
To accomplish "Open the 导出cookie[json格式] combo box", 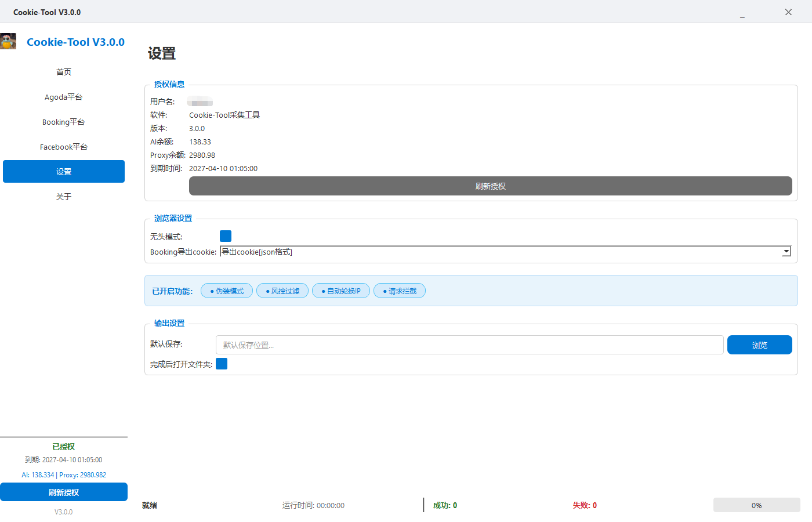I will pyautogui.click(x=499, y=252).
